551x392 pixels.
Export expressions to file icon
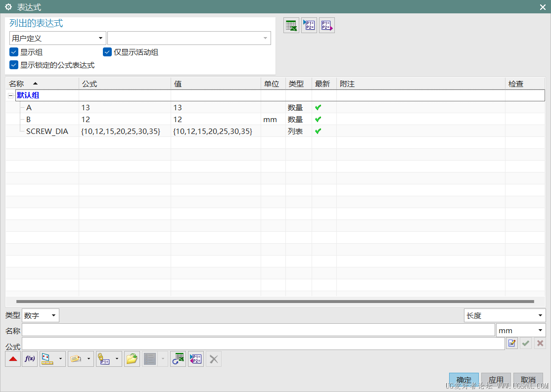pos(327,25)
